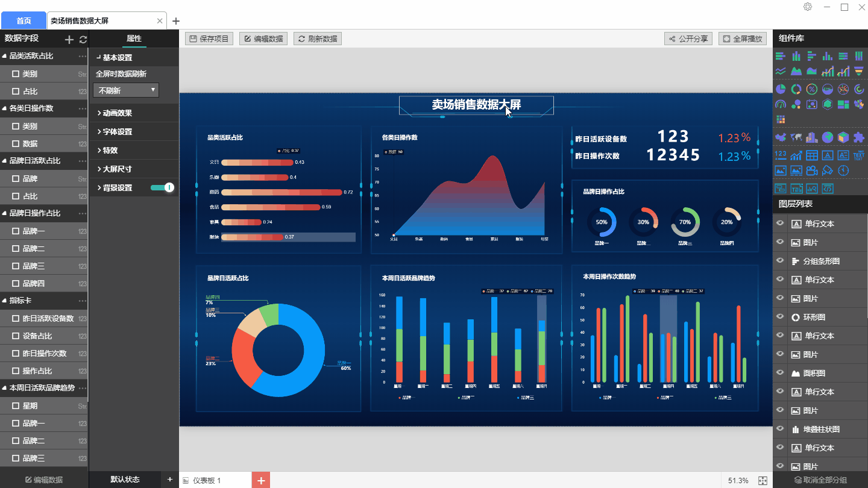
Task: Hide the 分组条形图 layer
Action: 780,261
